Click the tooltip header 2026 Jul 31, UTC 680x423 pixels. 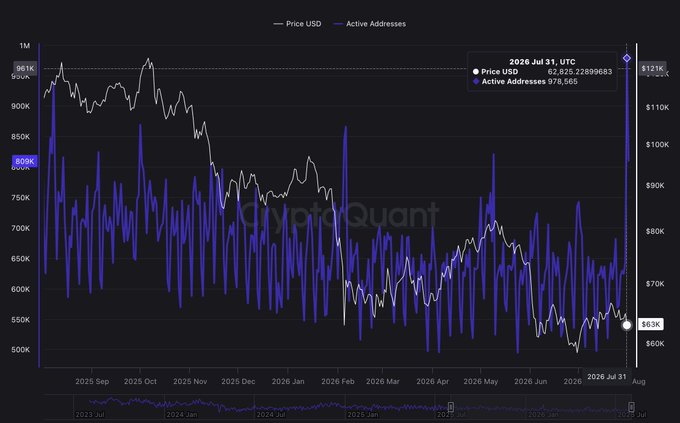tap(542, 62)
